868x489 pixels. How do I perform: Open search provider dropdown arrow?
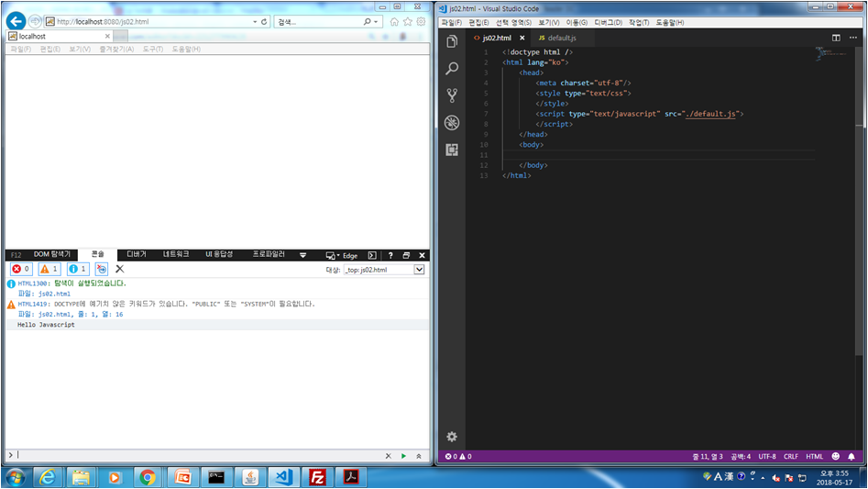pyautogui.click(x=376, y=22)
